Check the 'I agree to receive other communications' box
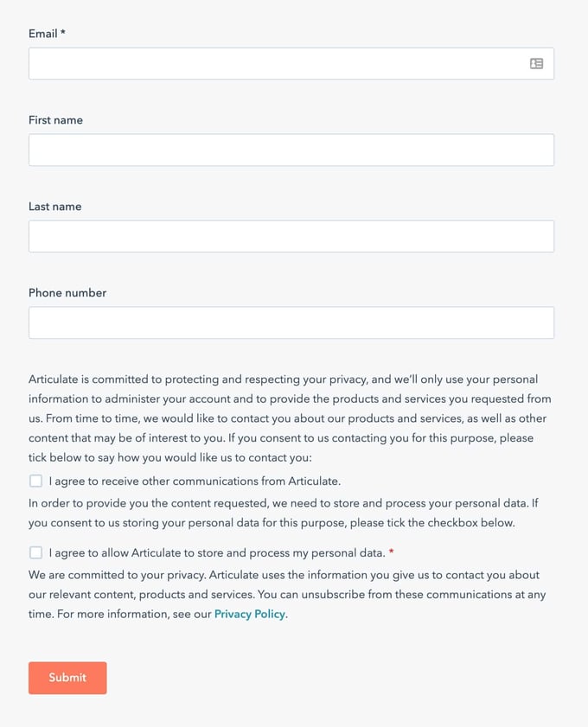 (x=35, y=481)
